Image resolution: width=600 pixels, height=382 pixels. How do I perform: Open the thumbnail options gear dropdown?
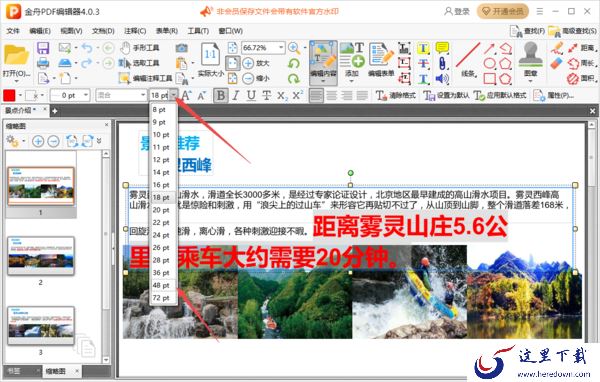click(x=24, y=141)
